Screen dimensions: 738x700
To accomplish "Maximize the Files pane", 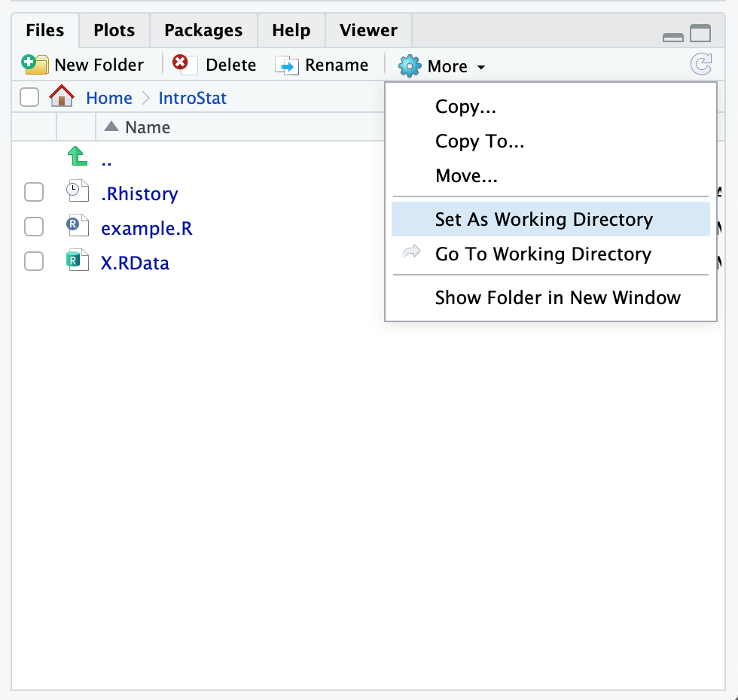I will pyautogui.click(x=701, y=33).
